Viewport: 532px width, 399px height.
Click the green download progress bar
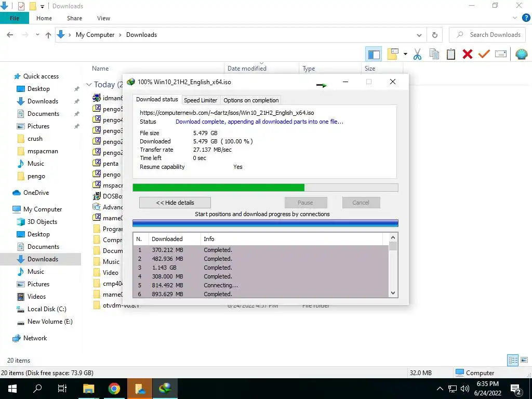[265, 188]
